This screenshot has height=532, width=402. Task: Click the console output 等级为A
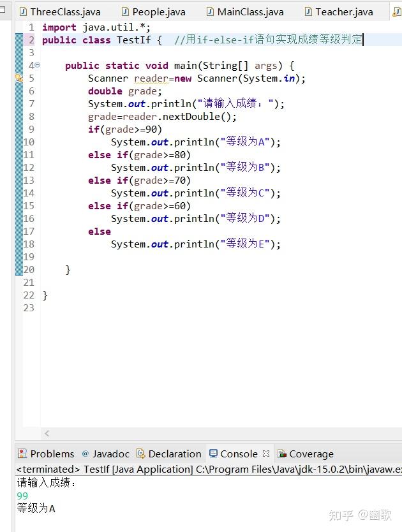coord(36,508)
